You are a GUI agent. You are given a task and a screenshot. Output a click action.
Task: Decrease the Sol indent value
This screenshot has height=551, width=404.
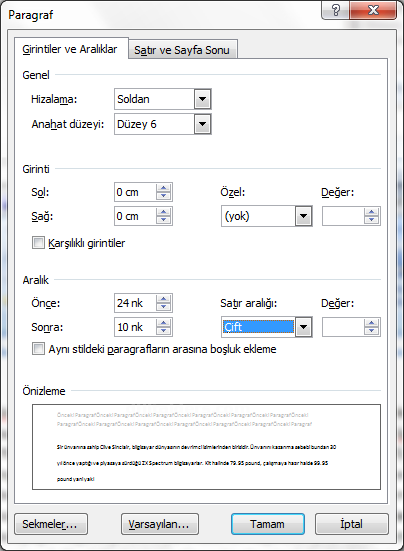pos(163,196)
